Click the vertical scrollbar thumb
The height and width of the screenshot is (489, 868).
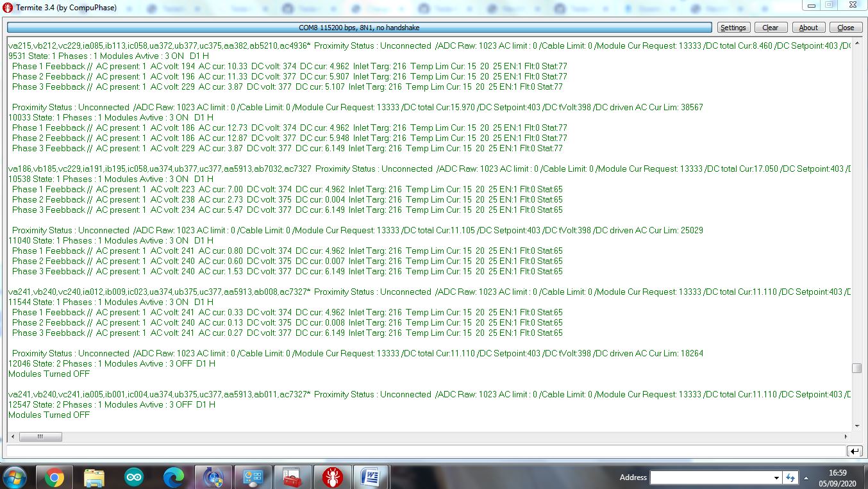[856, 368]
